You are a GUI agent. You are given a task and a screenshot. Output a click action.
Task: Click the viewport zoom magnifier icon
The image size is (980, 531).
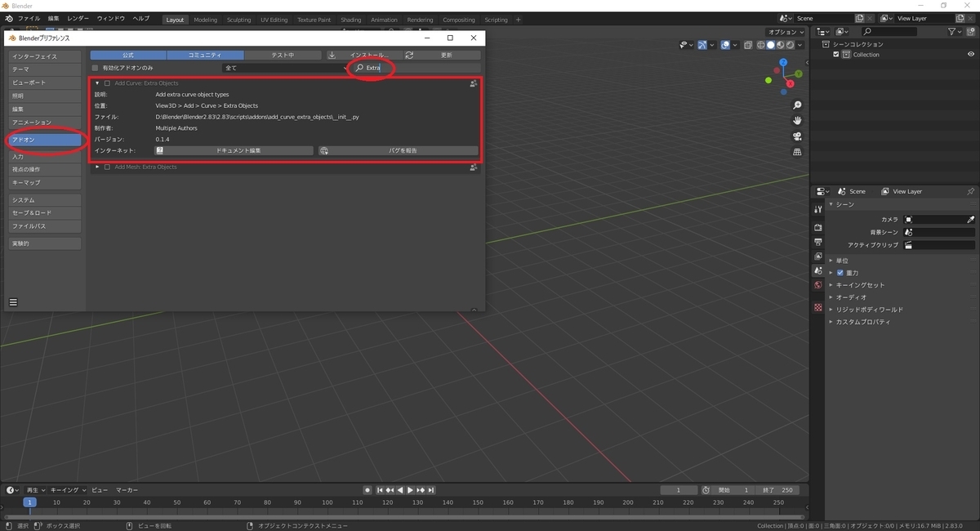pyautogui.click(x=797, y=105)
